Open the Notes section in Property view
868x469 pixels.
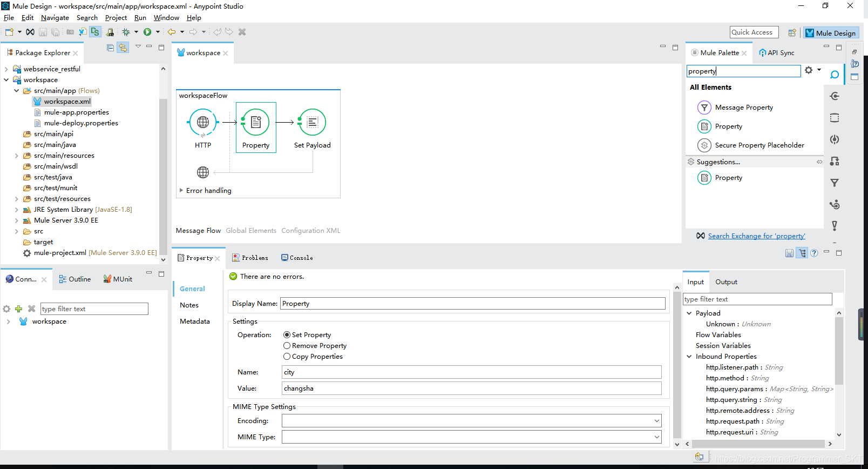point(189,305)
